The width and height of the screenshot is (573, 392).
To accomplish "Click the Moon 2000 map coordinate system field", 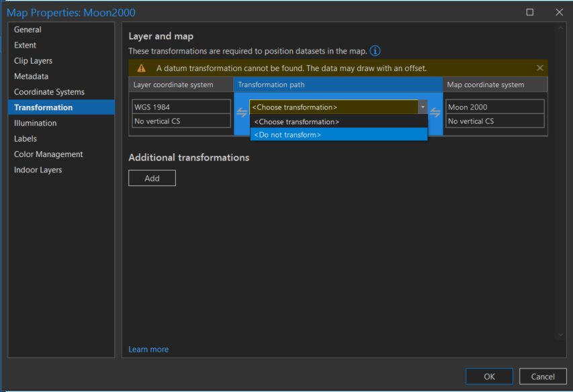I will pyautogui.click(x=494, y=107).
